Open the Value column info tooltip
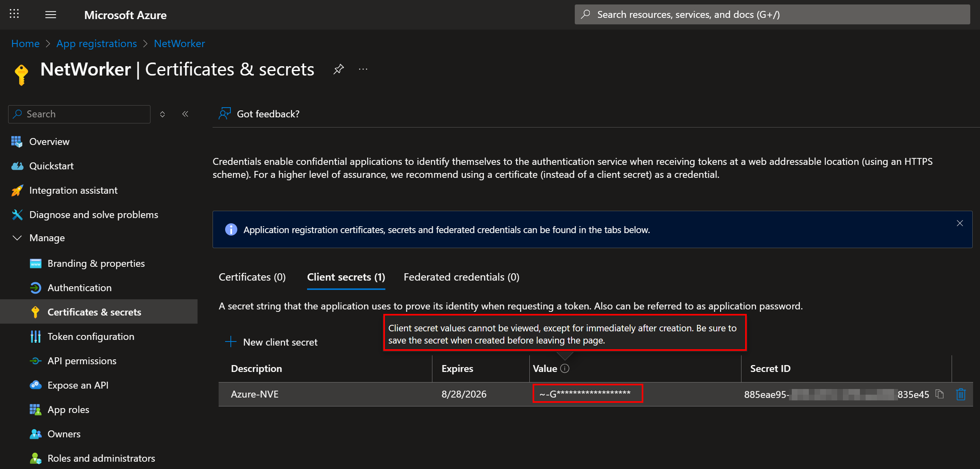The width and height of the screenshot is (980, 469). pos(565,368)
